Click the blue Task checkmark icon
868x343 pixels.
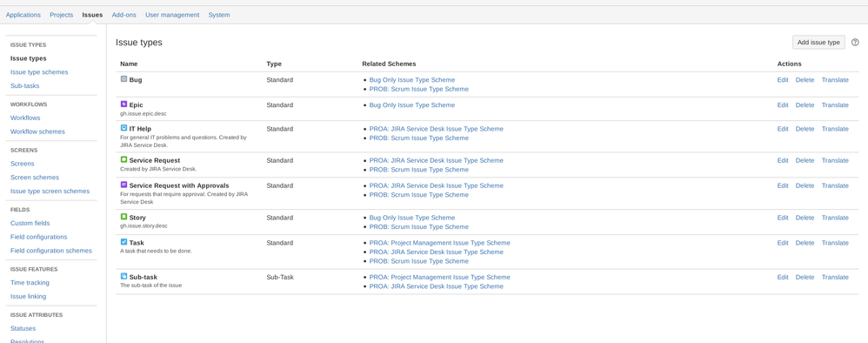click(124, 242)
